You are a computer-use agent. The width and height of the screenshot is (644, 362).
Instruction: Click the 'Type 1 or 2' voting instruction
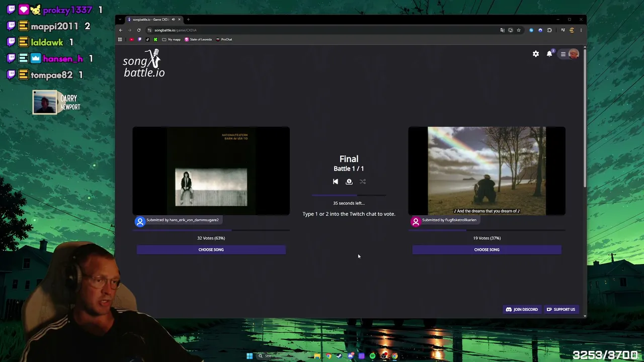pos(349,214)
